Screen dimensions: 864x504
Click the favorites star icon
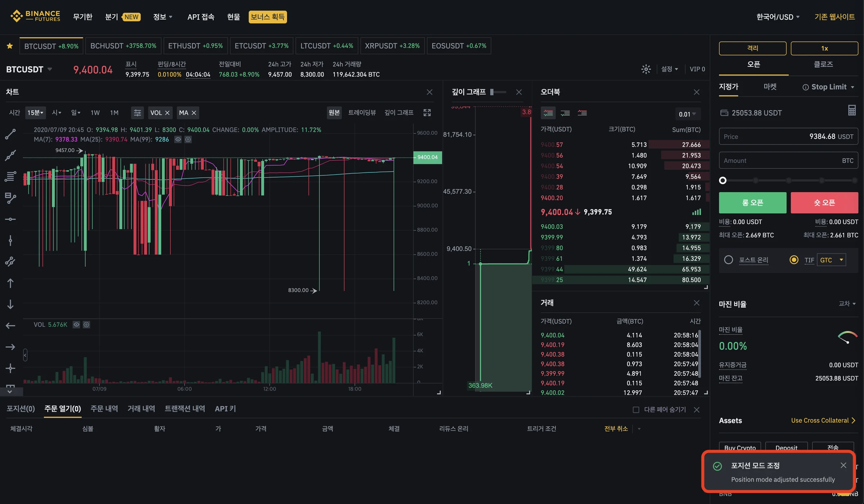(10, 46)
